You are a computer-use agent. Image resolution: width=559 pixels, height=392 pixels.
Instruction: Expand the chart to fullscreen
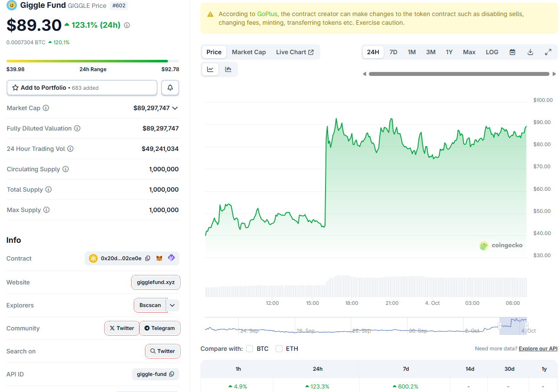548,52
